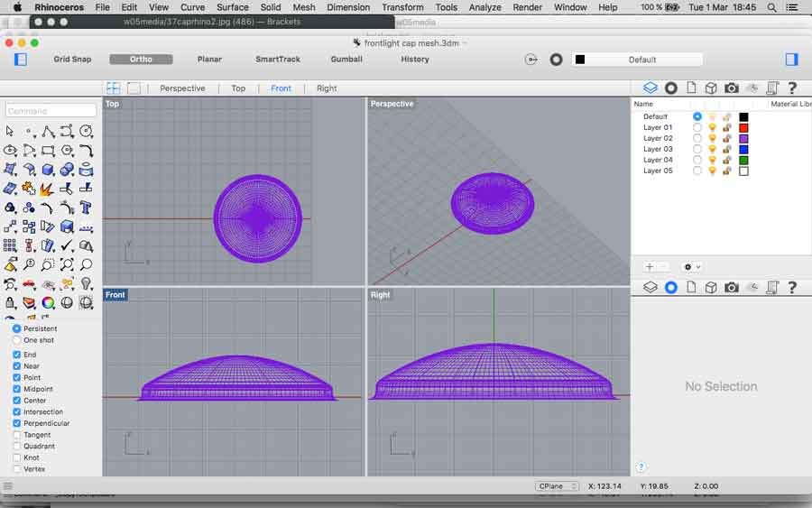Open Spotlight search in menu bar

(x=771, y=7)
